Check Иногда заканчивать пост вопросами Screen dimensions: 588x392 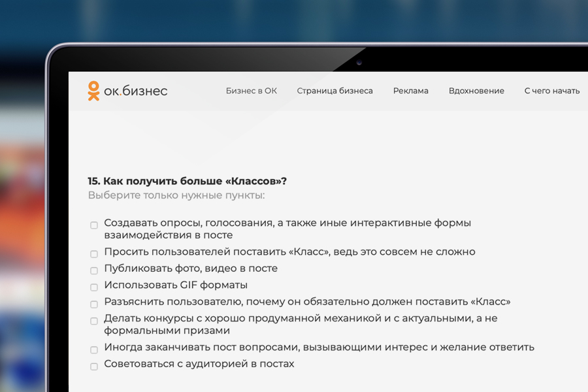[94, 350]
